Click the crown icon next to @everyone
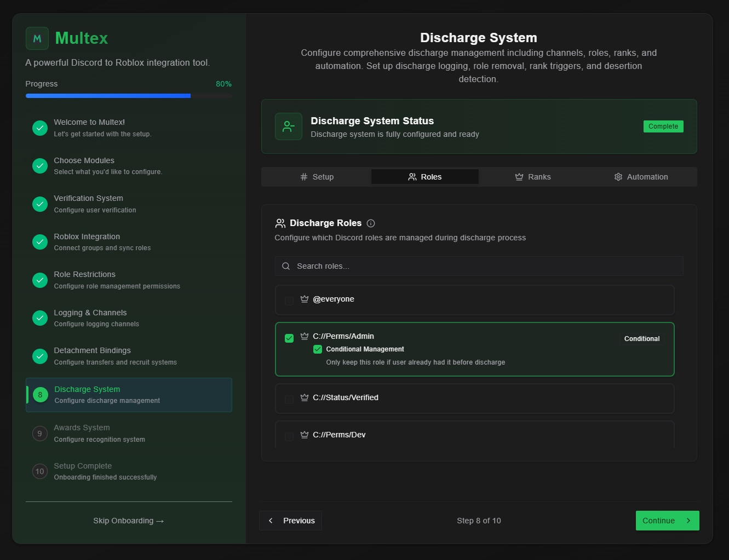The image size is (729, 560). 305,299
